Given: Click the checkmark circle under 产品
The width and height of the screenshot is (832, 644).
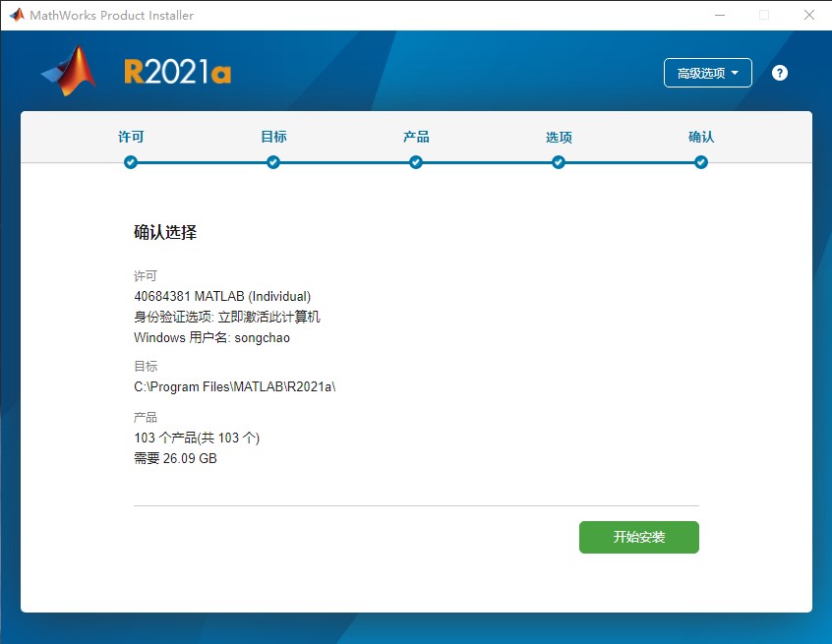Looking at the screenshot, I should click(x=416, y=162).
